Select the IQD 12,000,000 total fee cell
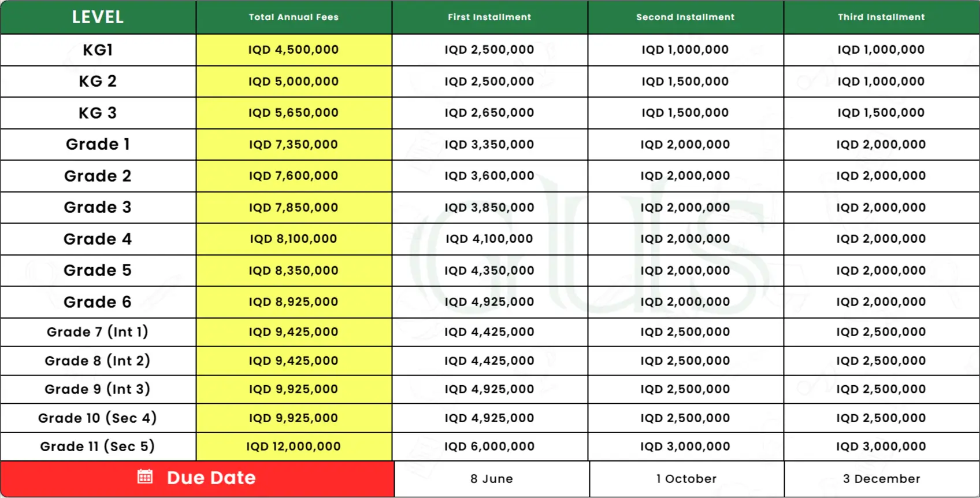The image size is (980, 498). 294,447
